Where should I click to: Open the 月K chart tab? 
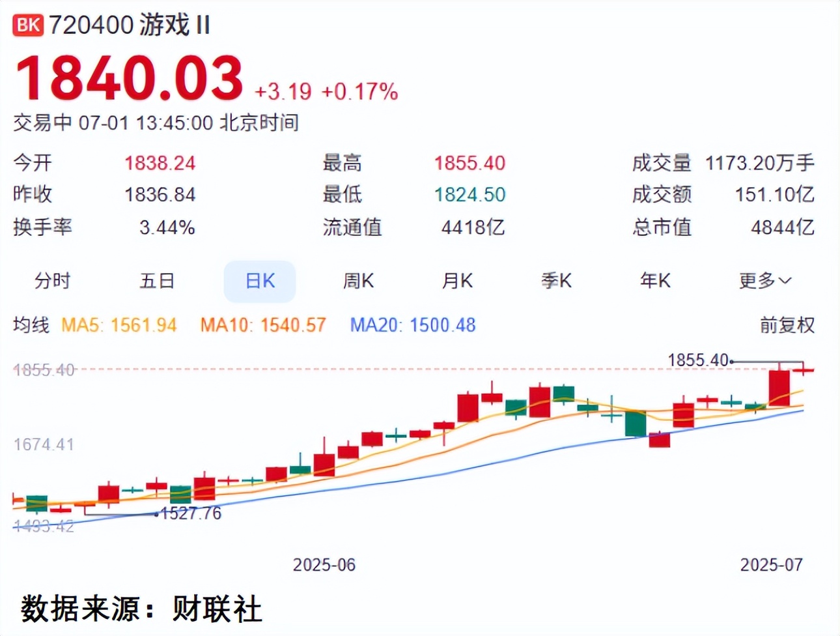[457, 281]
